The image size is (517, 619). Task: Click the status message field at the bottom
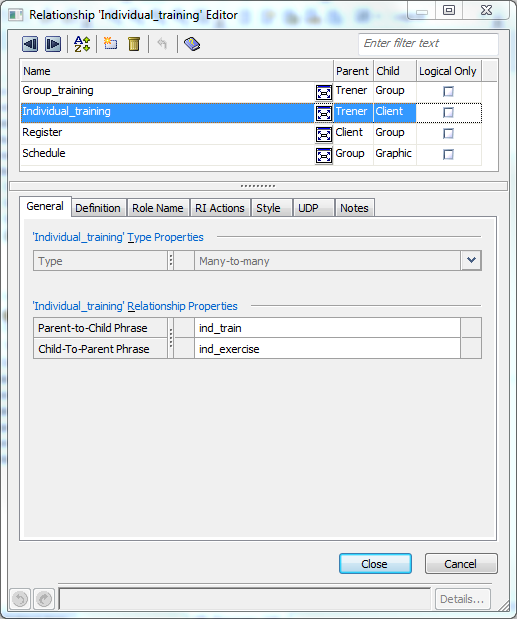pos(245,599)
